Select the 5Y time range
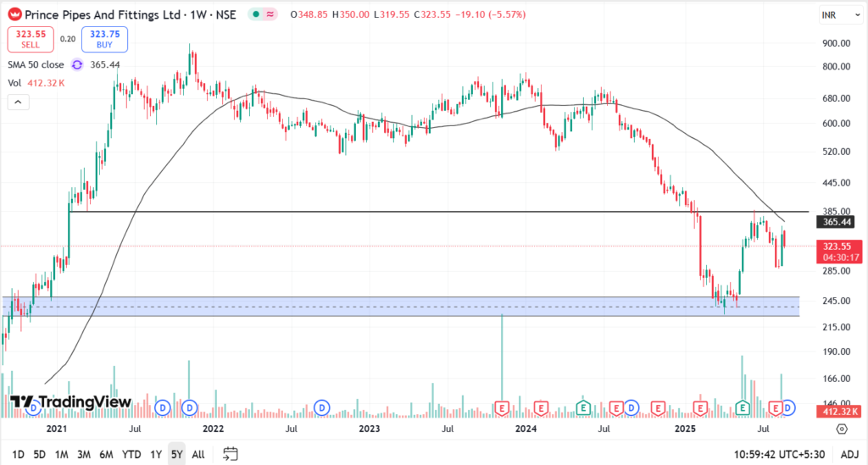The image size is (868, 465). point(176,455)
